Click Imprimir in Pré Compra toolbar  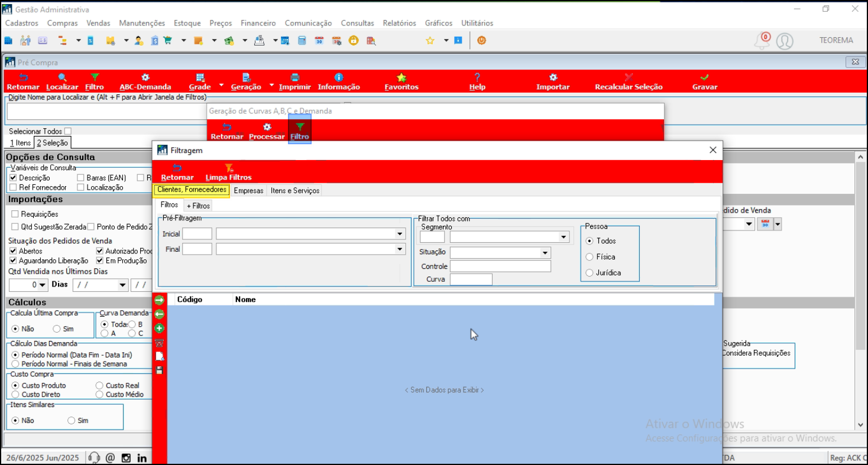coord(295,82)
